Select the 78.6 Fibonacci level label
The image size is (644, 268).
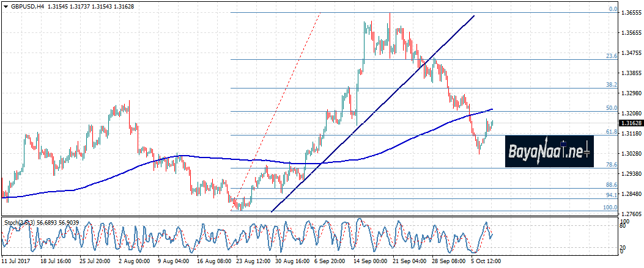(x=610, y=165)
